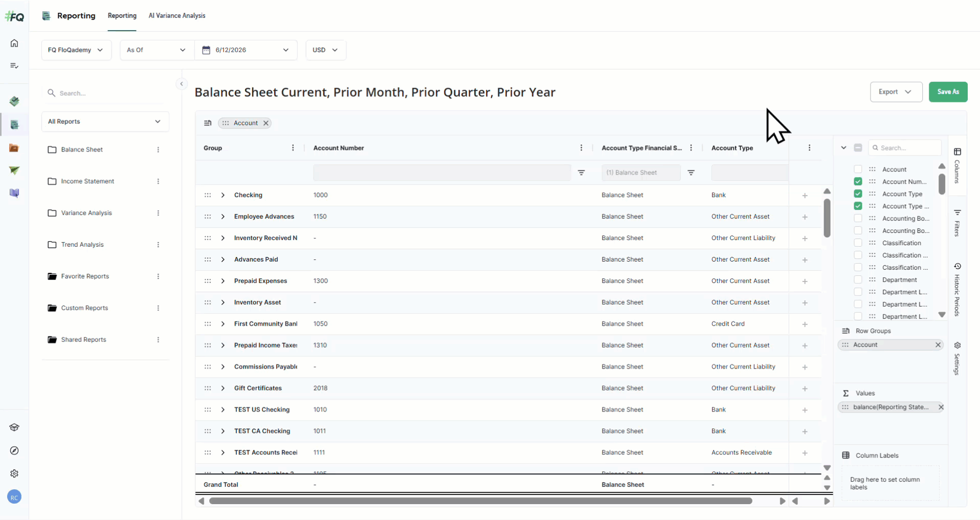Expand the Prepaid Expenses row
Image resolution: width=980 pixels, height=520 pixels.
[223, 281]
